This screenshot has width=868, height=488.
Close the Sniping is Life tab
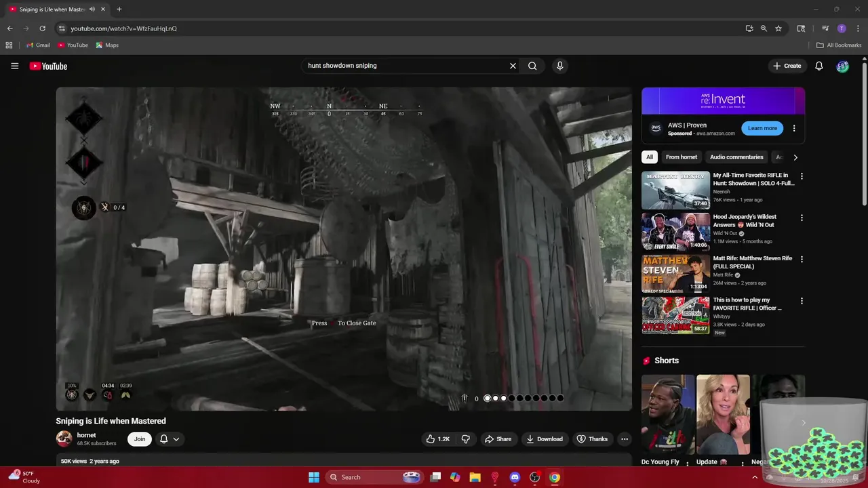pos(103,9)
